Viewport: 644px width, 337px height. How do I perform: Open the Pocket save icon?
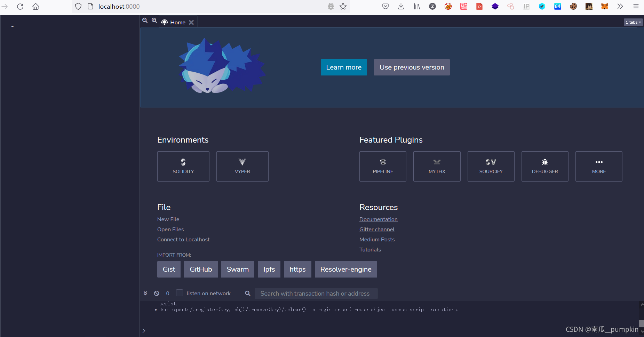(385, 6)
